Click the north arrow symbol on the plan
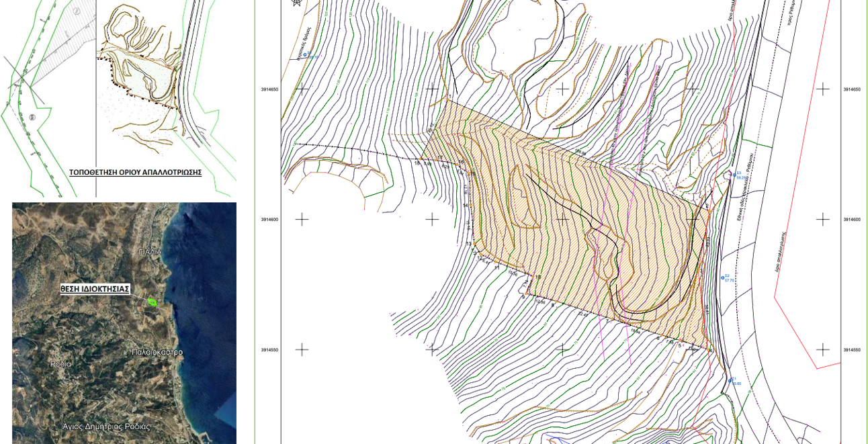 297,3
